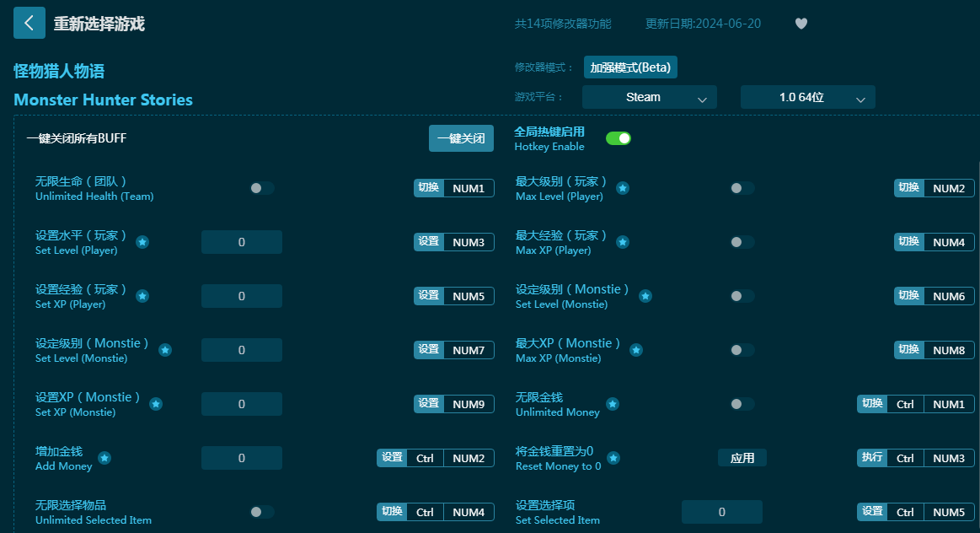This screenshot has height=533, width=980.
Task: Click the 应用 button for Reset Money
Action: [x=742, y=458]
